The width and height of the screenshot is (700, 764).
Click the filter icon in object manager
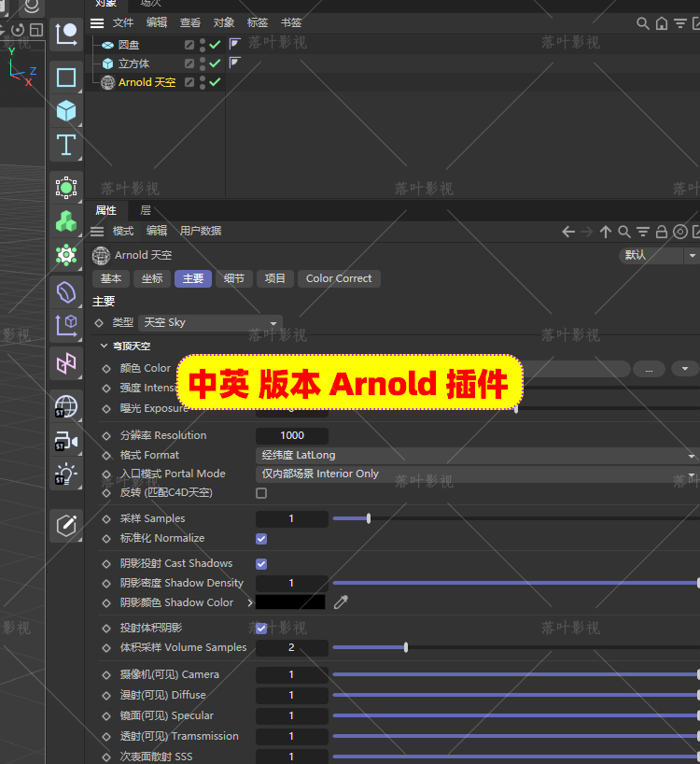coord(680,23)
